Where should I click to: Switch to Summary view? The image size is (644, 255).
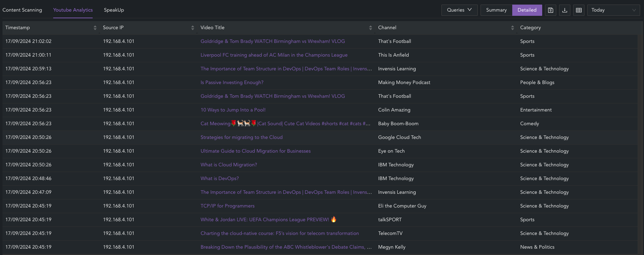point(496,10)
